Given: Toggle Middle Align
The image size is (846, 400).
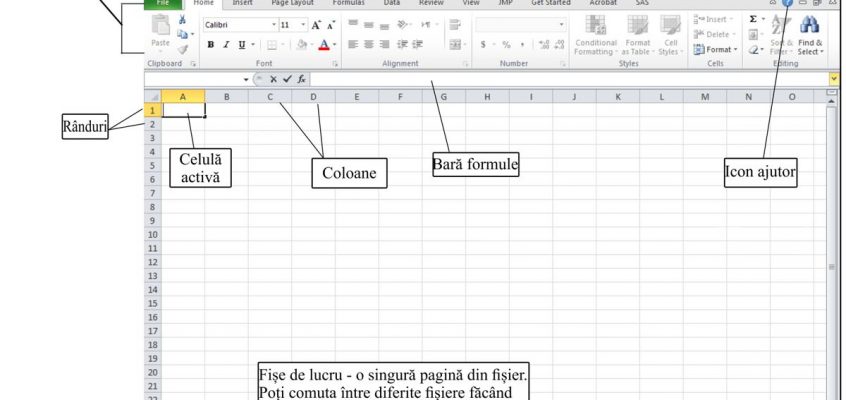Looking at the screenshot, I should (x=369, y=24).
